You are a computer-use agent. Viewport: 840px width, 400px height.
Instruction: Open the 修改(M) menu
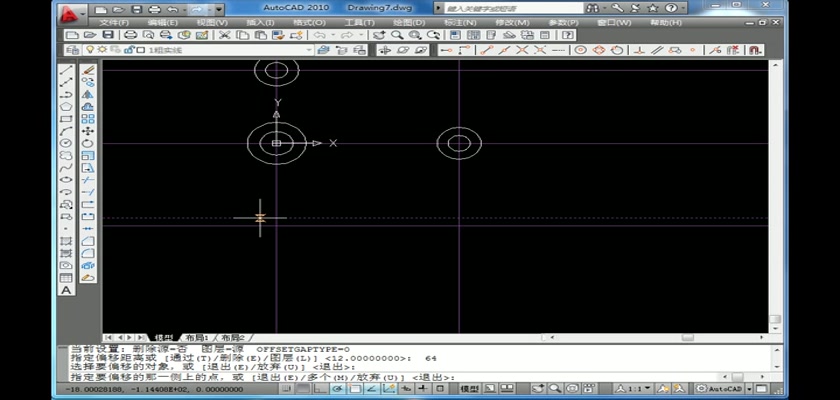tap(512, 21)
